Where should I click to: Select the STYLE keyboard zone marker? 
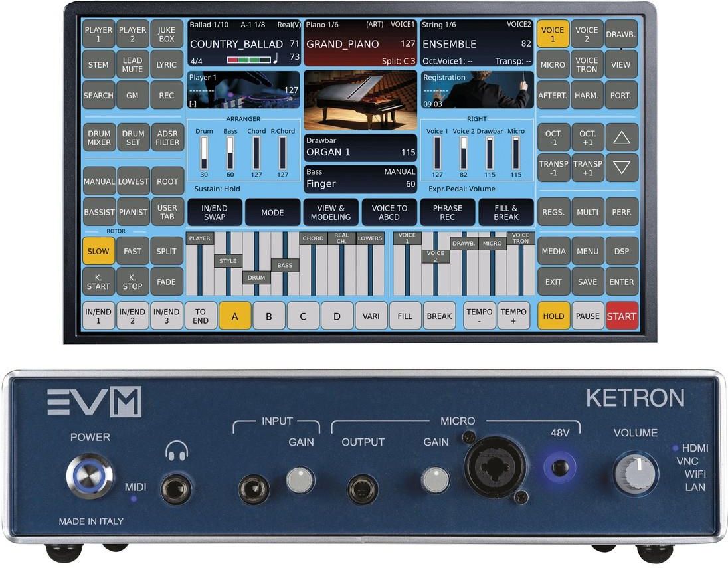pyautogui.click(x=228, y=261)
